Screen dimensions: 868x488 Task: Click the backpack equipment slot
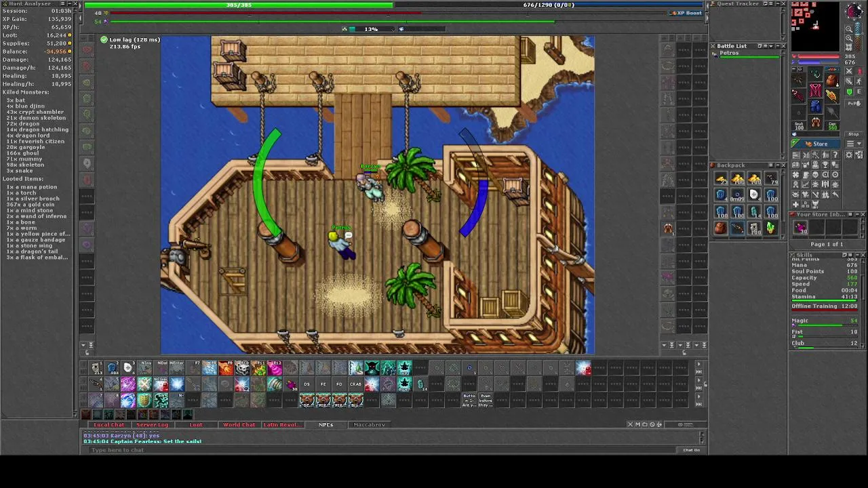coord(832,81)
